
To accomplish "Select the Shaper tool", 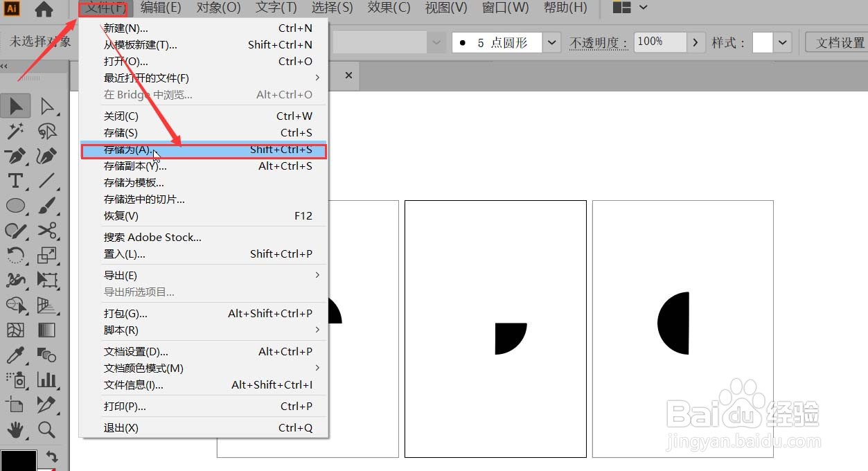I will click(16, 231).
